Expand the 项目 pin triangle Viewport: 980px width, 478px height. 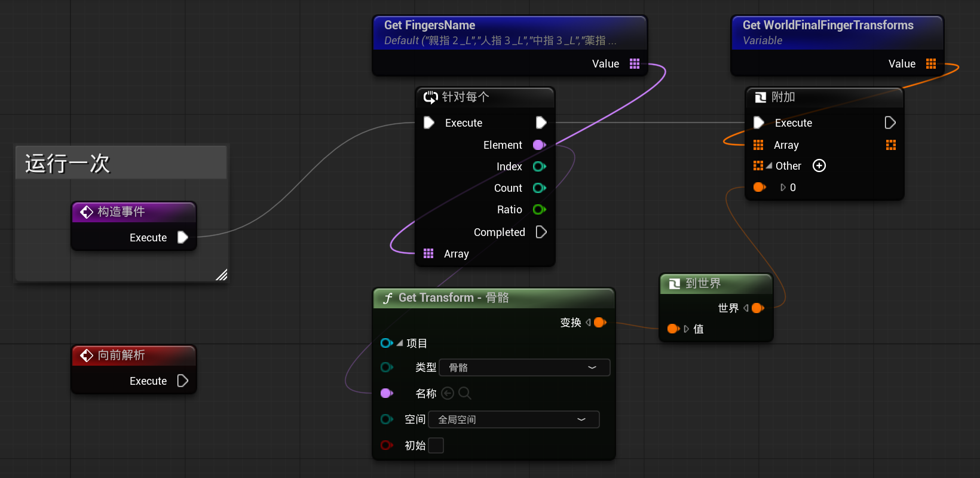399,344
